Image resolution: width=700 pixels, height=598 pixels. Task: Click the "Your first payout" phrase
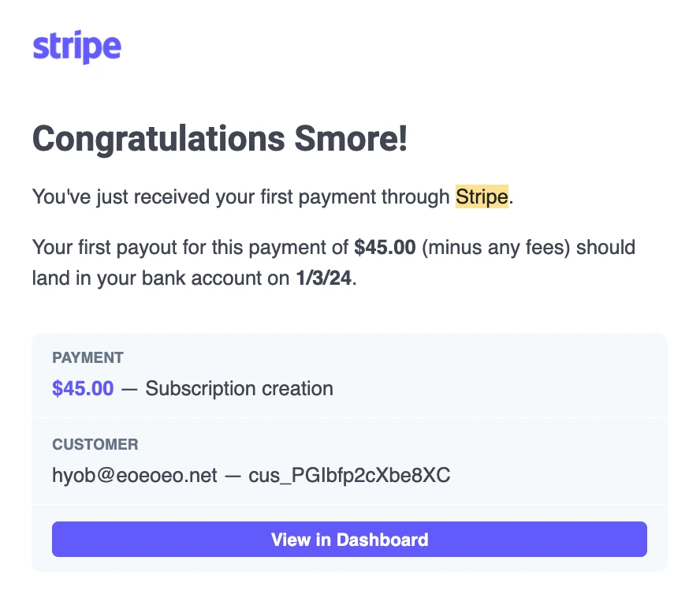(x=105, y=247)
